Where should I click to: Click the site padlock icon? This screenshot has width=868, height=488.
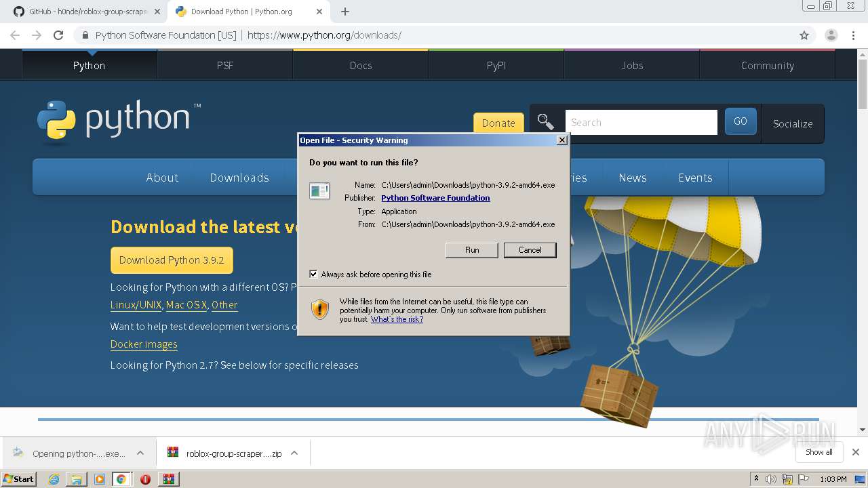(85, 35)
